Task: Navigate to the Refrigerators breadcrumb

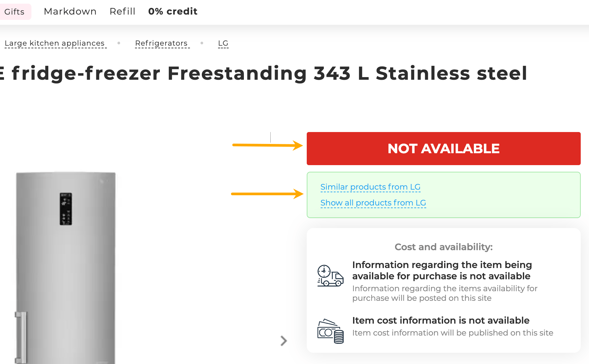Action: pos(161,43)
